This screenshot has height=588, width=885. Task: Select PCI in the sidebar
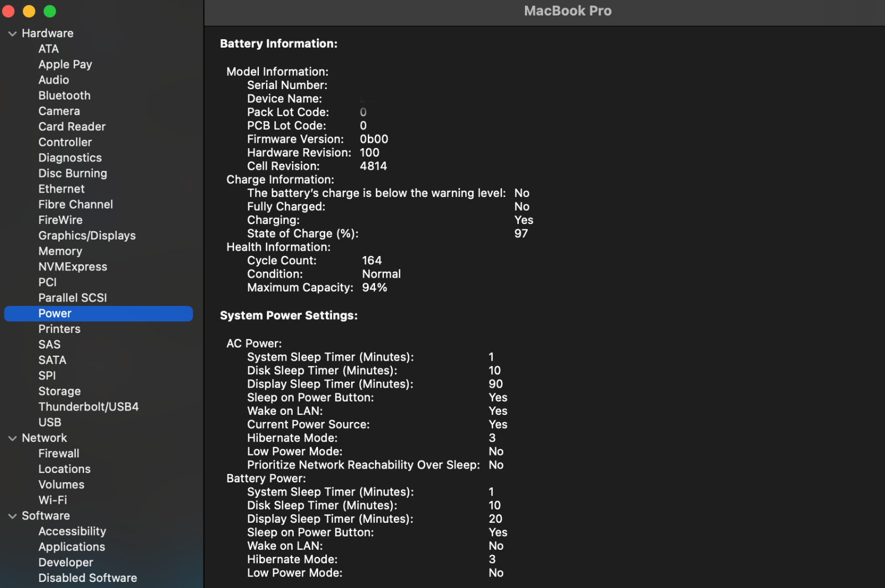48,282
